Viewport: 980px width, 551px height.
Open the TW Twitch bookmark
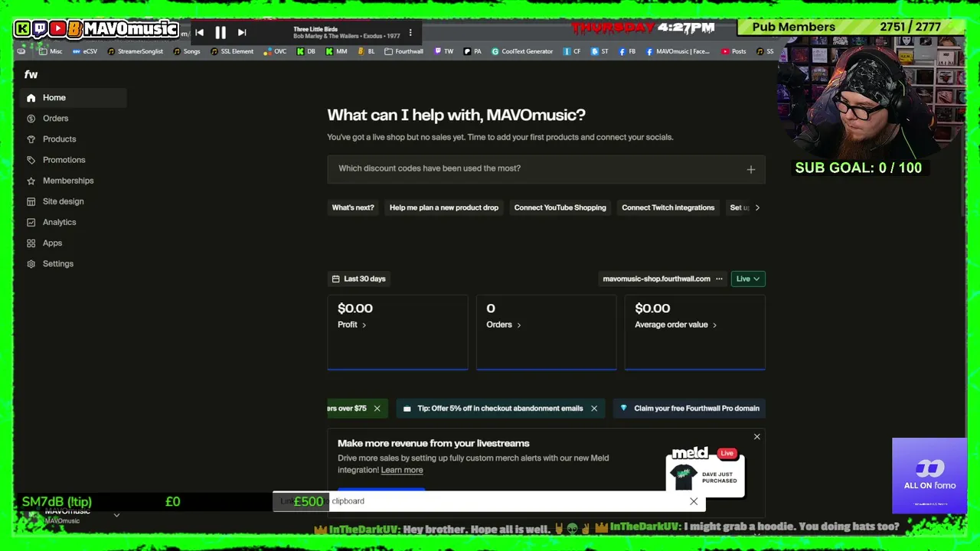click(444, 51)
